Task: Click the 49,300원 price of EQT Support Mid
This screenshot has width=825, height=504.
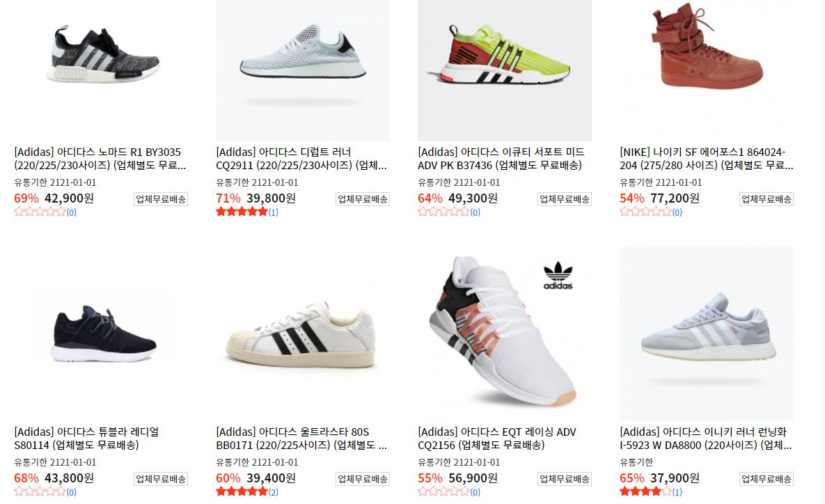Action: (x=473, y=198)
